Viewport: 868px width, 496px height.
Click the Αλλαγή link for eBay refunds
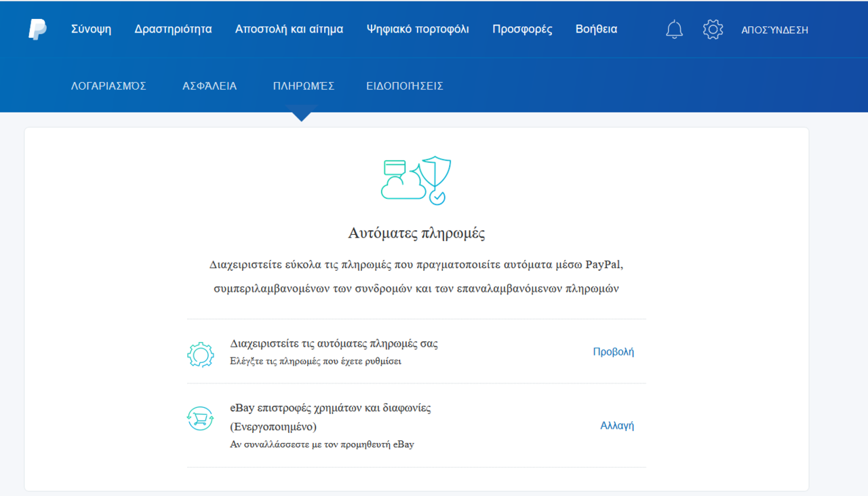tap(617, 425)
